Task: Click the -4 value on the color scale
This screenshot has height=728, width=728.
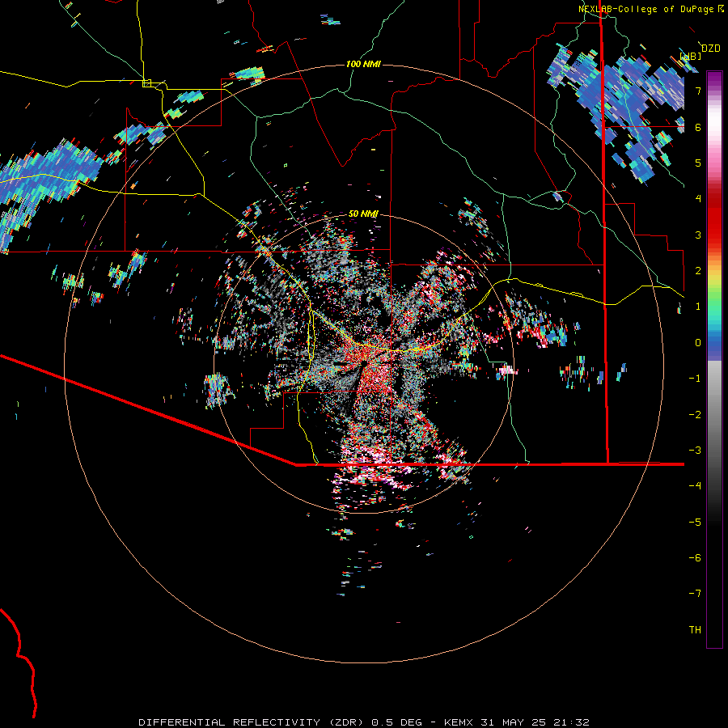Action: tap(695, 486)
